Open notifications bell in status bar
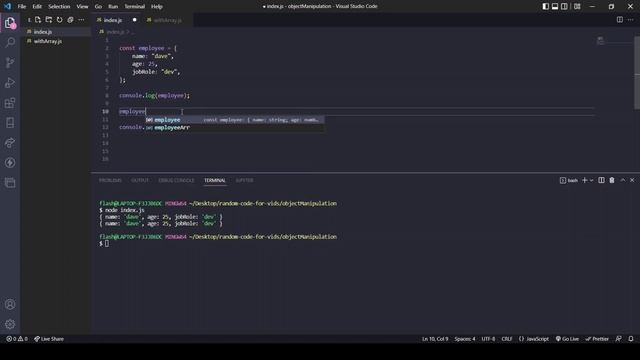Screen dimensions: 640x360 coord(631,339)
